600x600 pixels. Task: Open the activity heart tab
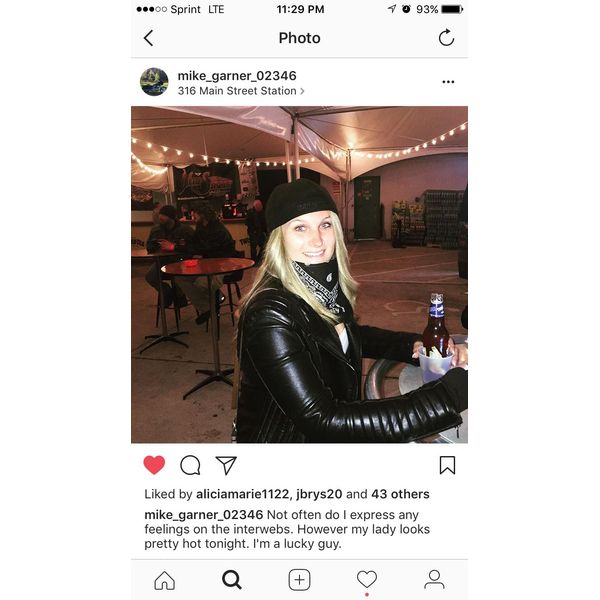pos(367,579)
